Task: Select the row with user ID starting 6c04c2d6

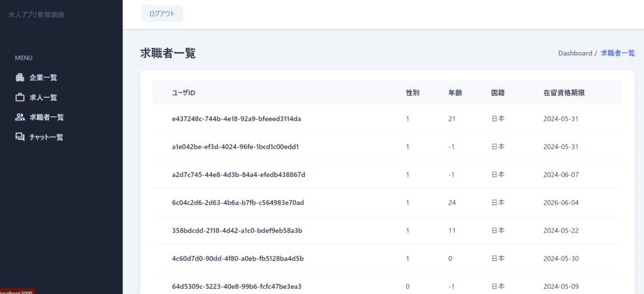Action: (x=238, y=203)
